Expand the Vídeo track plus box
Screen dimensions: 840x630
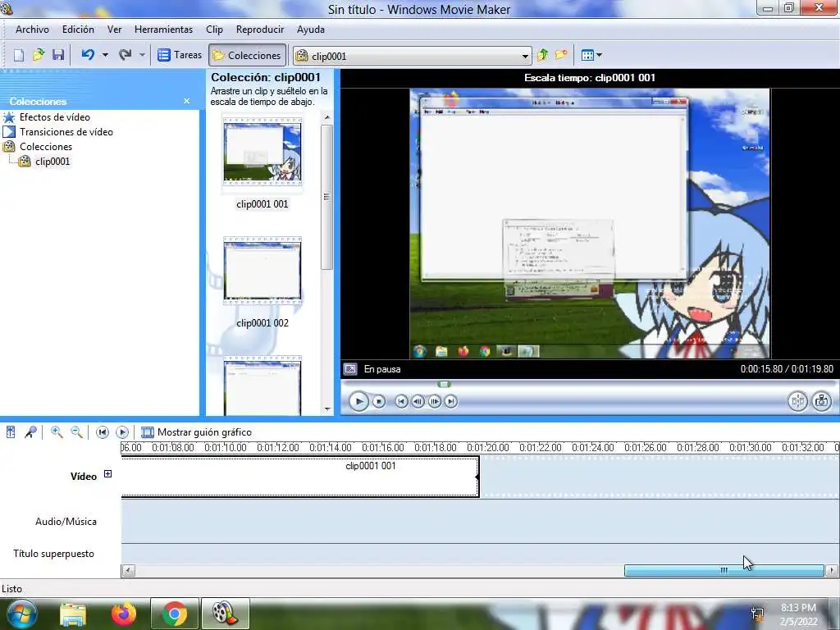[x=107, y=474]
